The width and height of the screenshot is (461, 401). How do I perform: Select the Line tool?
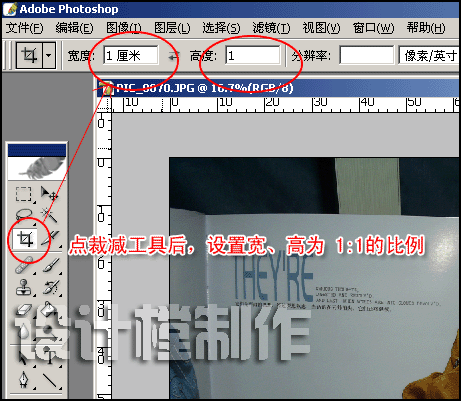point(50,379)
